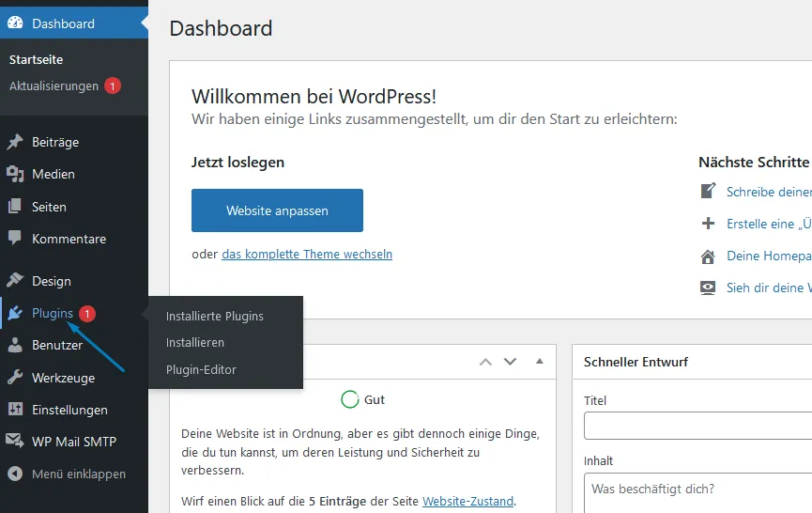The width and height of the screenshot is (812, 513).
Task: Click the WP Mail SMTP envelope icon
Action: click(x=15, y=441)
